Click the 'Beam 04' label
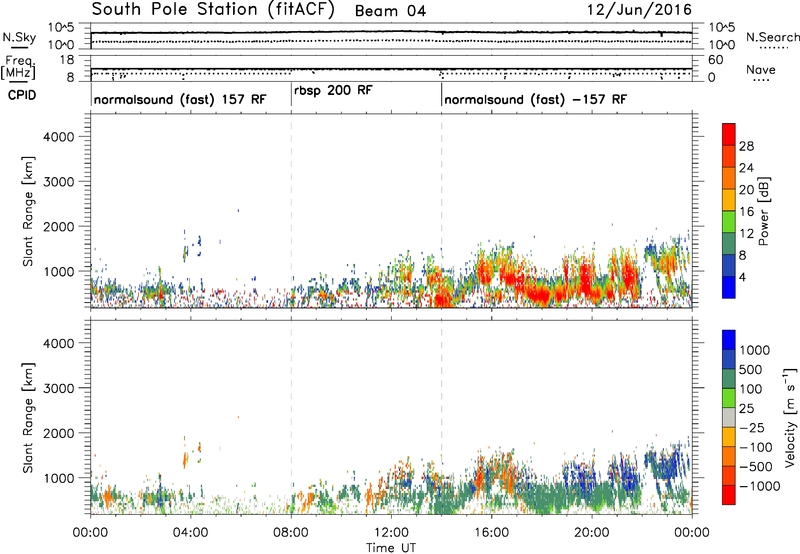 [x=390, y=11]
